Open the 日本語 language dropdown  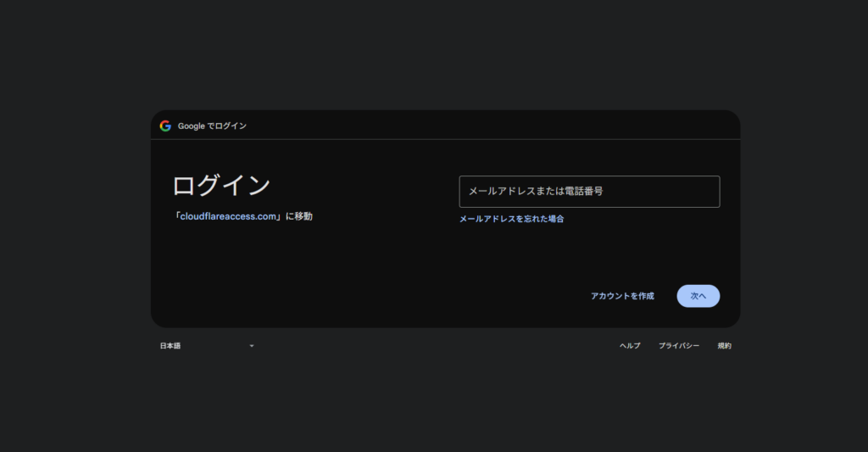207,346
